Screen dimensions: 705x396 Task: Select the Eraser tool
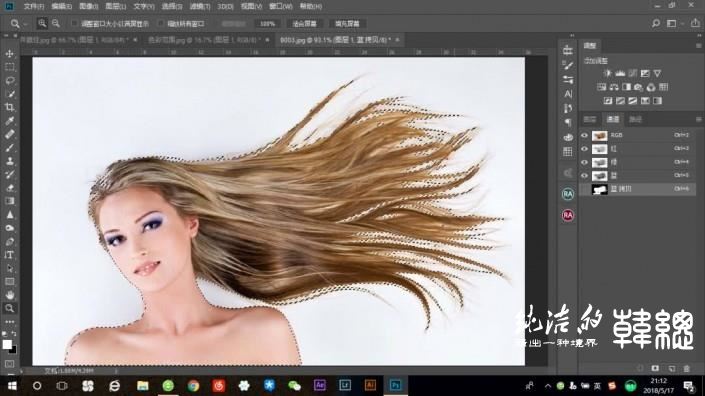pyautogui.click(x=9, y=188)
